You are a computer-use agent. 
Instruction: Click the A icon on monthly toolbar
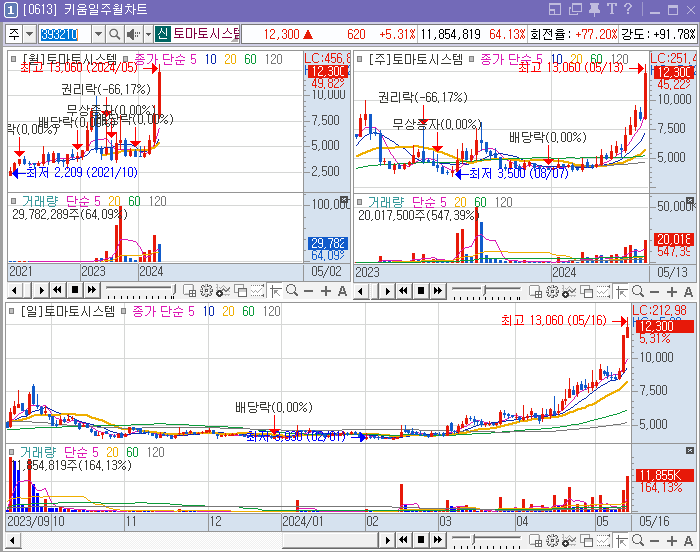coord(342,292)
